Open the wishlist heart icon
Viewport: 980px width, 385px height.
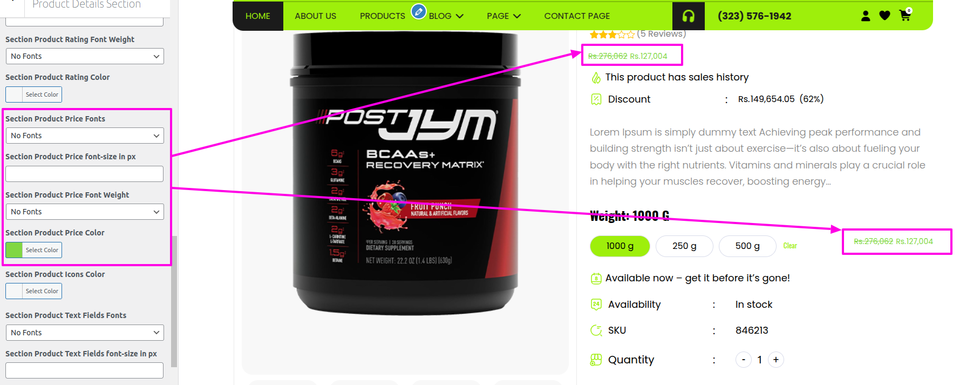click(884, 16)
